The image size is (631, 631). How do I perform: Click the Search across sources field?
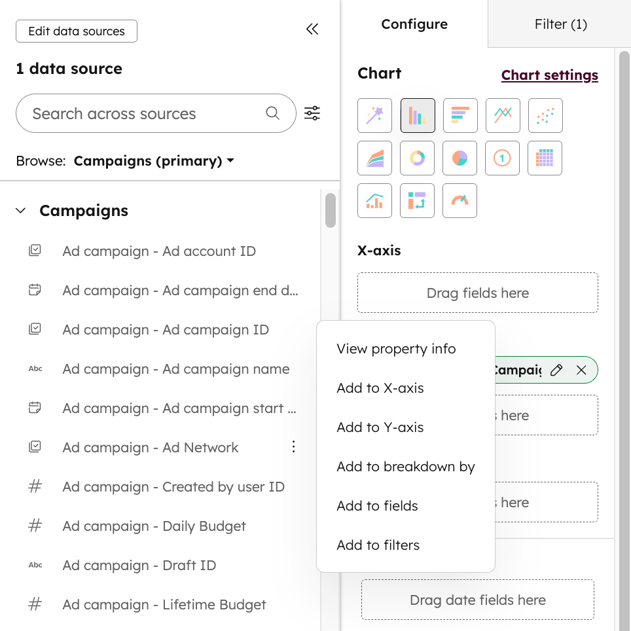click(145, 114)
